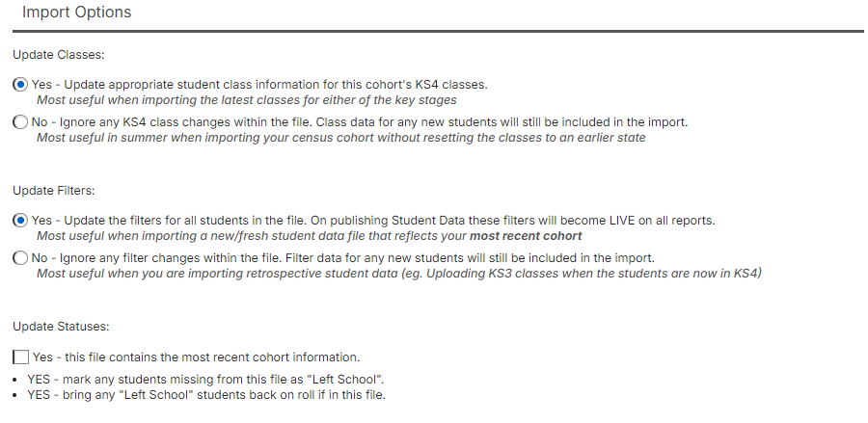Select No radio button under Update Classes
The image size is (868, 423).
tap(21, 122)
